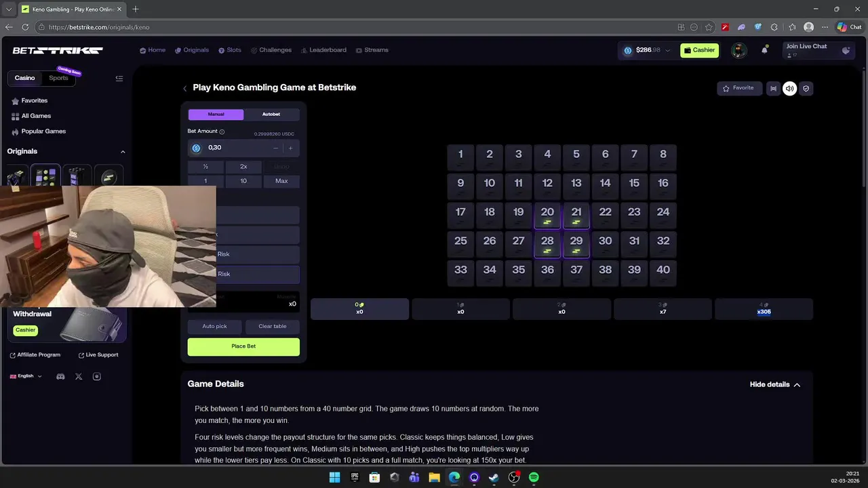
Task: Open the theatre mode icon beside Favorite
Action: pos(773,88)
